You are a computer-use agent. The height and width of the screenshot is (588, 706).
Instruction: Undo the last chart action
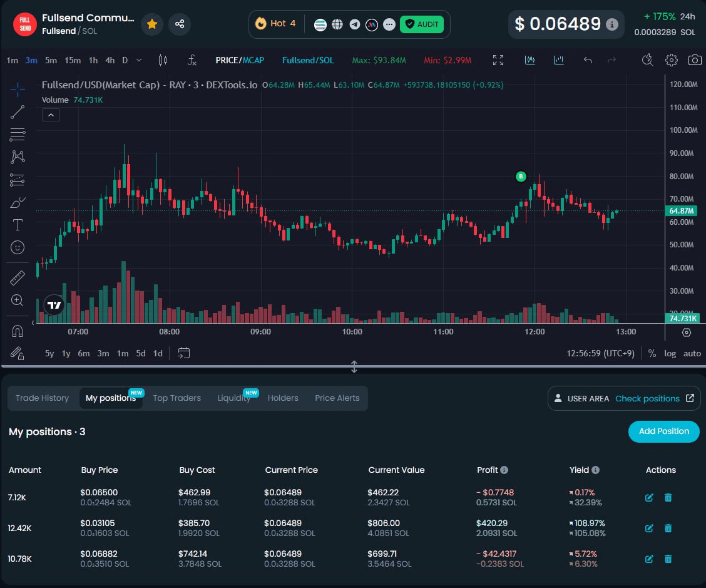pyautogui.click(x=588, y=60)
